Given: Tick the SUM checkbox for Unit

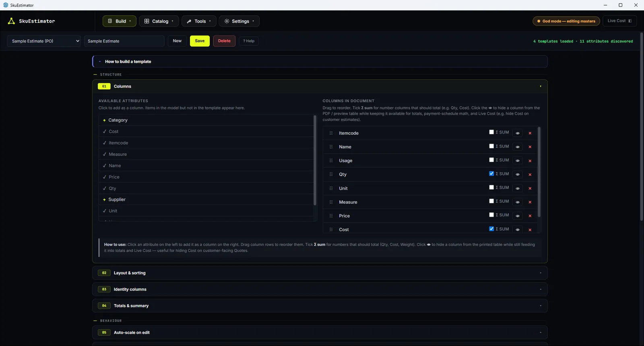Looking at the screenshot, I should 491,187.
